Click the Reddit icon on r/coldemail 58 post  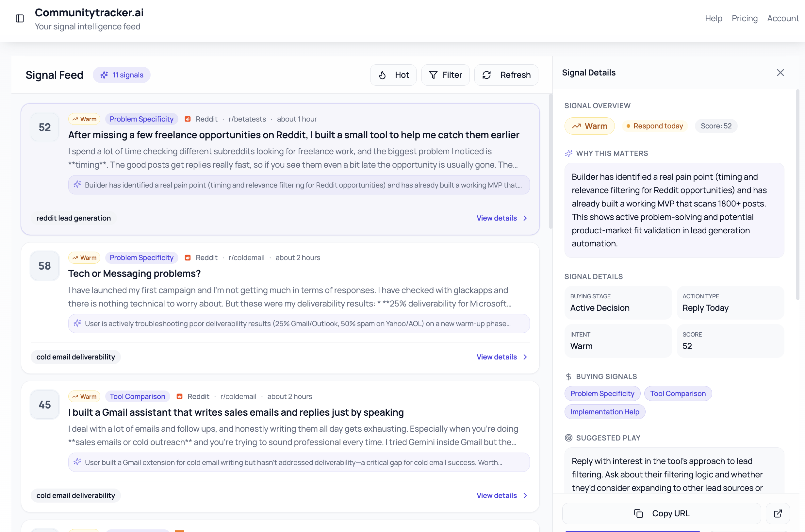point(188,258)
